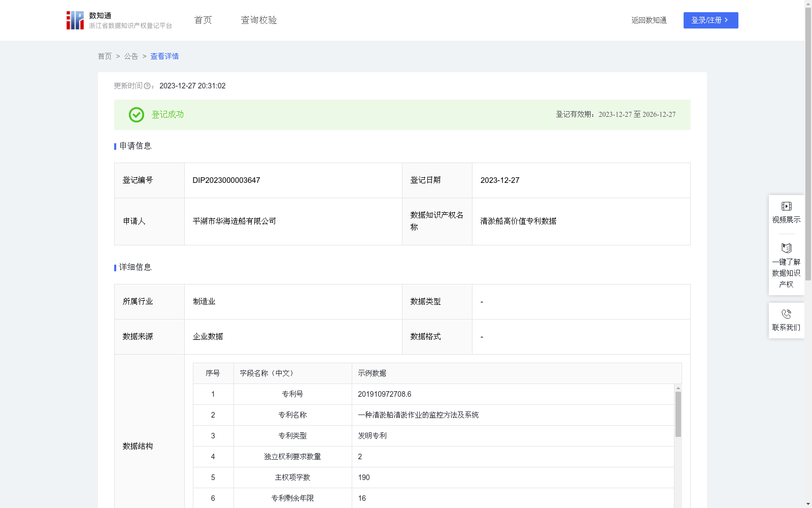Click the 数据结构 row label
The height and width of the screenshot is (508, 812).
138,446
